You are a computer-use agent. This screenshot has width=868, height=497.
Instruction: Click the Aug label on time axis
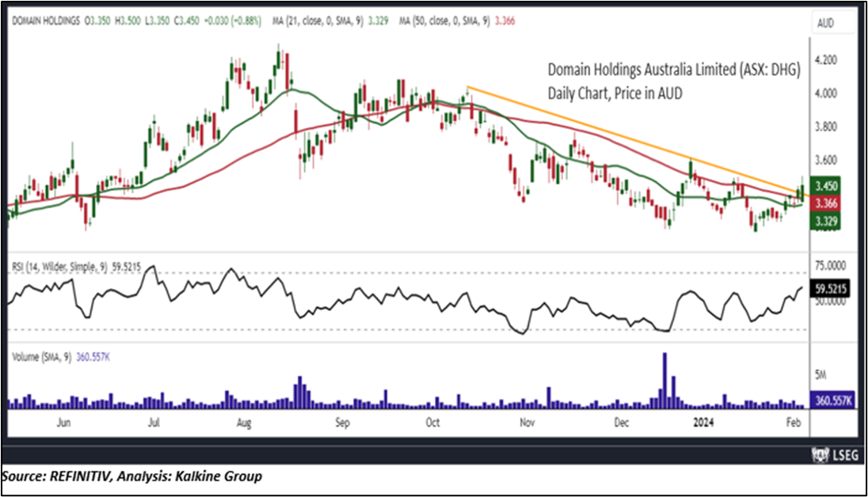coord(244,423)
